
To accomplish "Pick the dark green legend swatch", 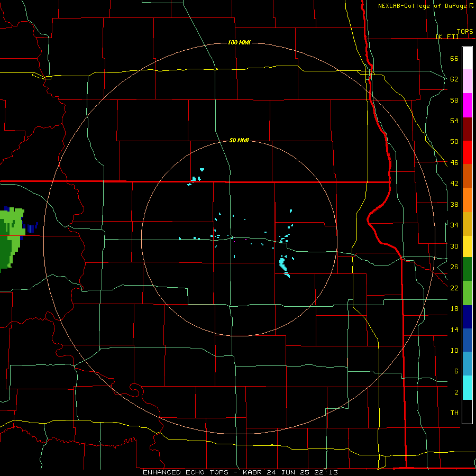I will tap(467, 269).
